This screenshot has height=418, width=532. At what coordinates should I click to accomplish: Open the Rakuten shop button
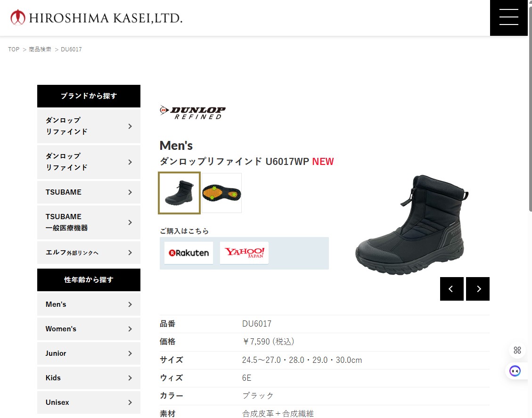[188, 253]
